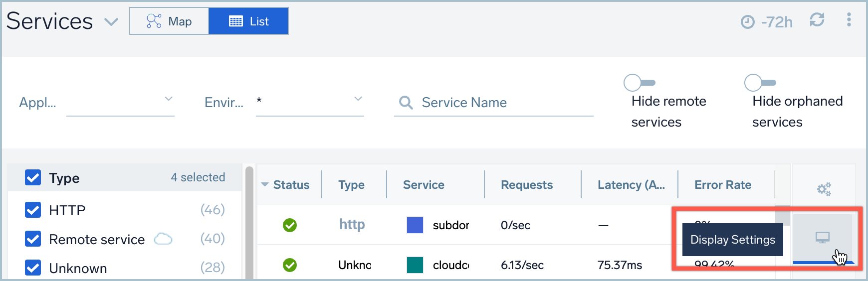Open the Application filter dropdown
Viewport: 868px width, 281px height.
tap(120, 102)
